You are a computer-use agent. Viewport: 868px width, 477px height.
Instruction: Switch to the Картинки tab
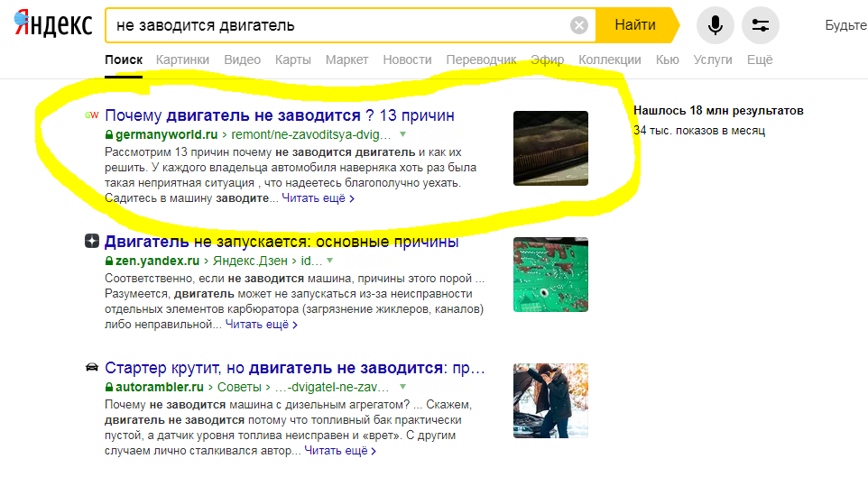point(182,60)
